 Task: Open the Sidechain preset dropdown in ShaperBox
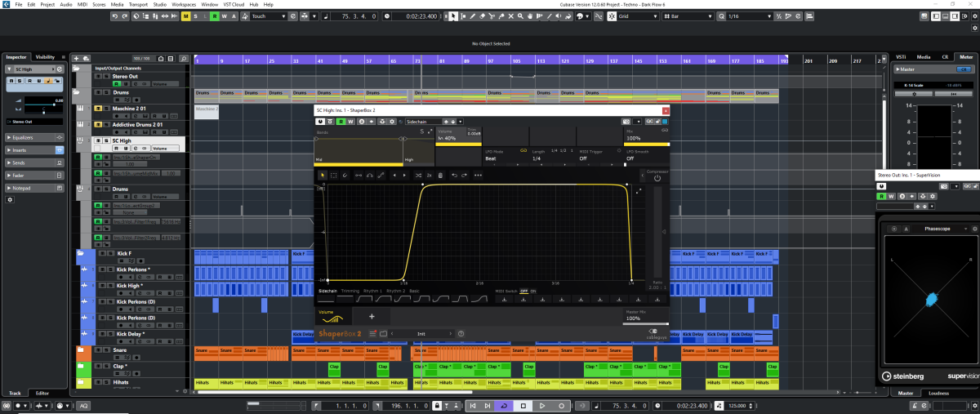click(x=460, y=122)
